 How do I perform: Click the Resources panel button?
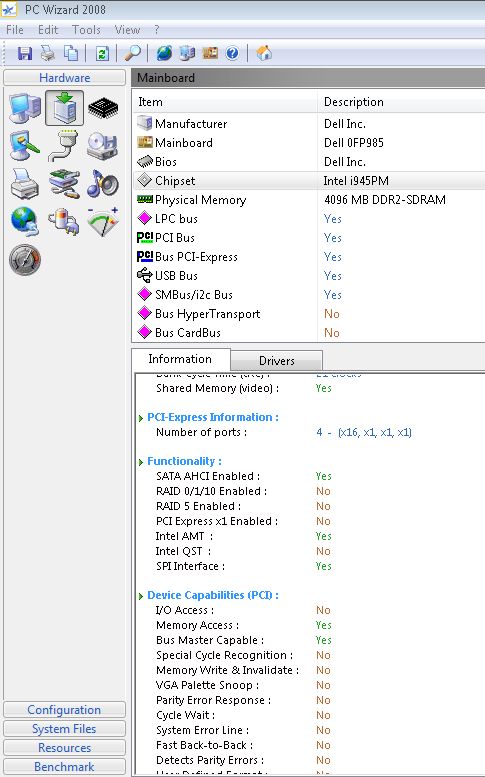[64, 747]
